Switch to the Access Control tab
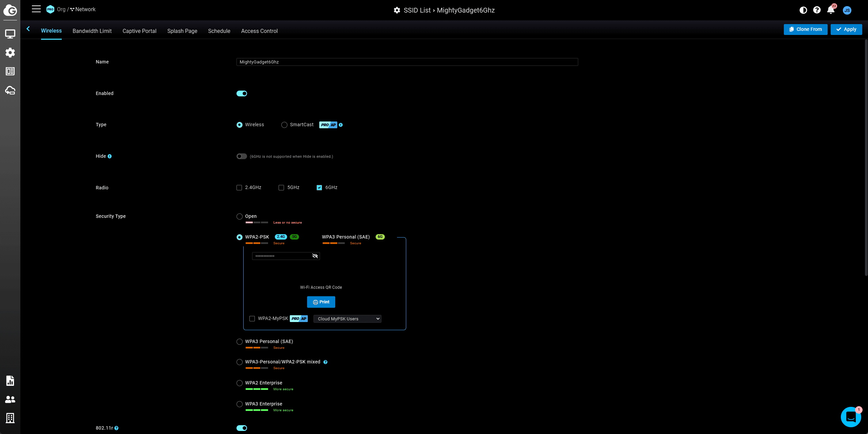Screen dimensions: 868x434 (259, 31)
